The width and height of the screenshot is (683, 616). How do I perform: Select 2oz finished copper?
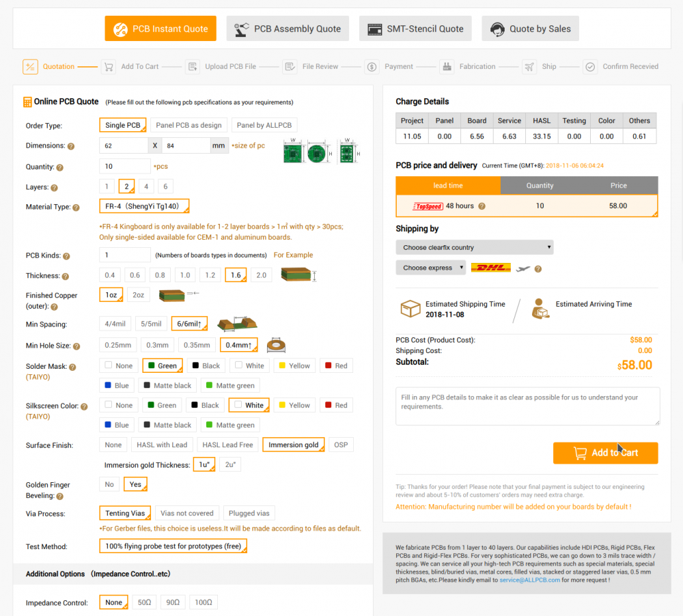139,295
